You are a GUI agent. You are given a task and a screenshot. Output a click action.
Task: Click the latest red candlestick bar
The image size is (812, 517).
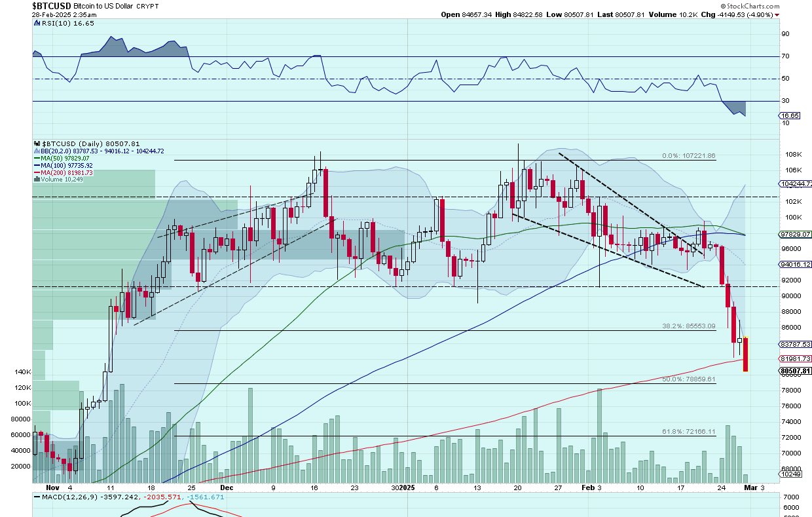point(746,354)
